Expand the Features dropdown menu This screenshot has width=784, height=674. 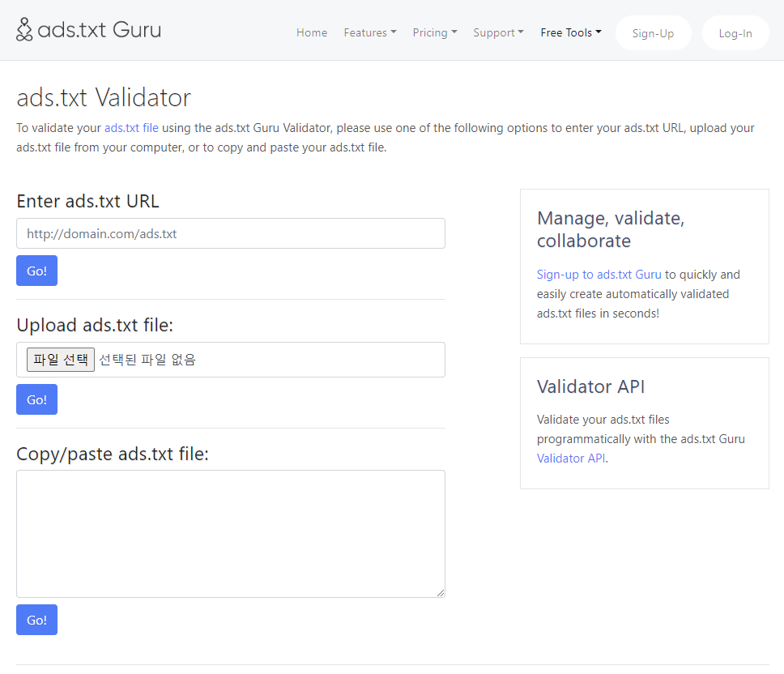(370, 32)
